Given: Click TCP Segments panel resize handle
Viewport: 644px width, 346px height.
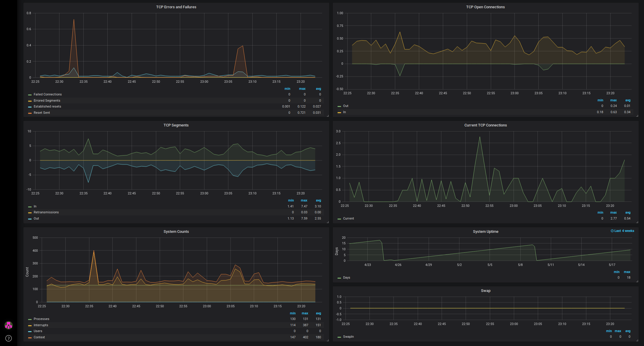Looking at the screenshot, I should pos(328,222).
